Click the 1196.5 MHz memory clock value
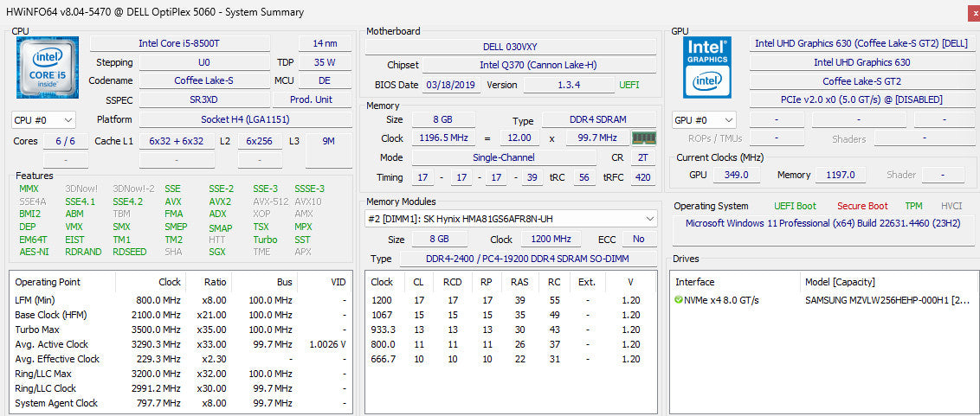The image size is (980, 416). 443,138
